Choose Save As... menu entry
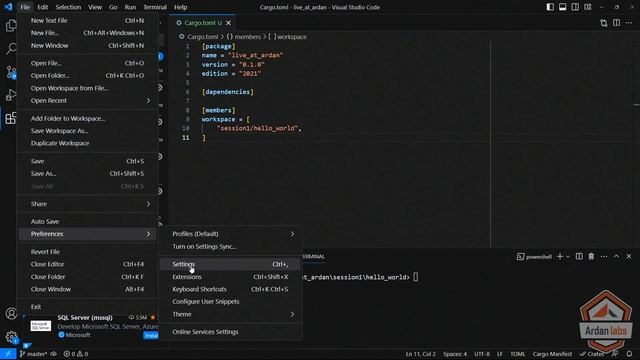 pyautogui.click(x=87, y=173)
